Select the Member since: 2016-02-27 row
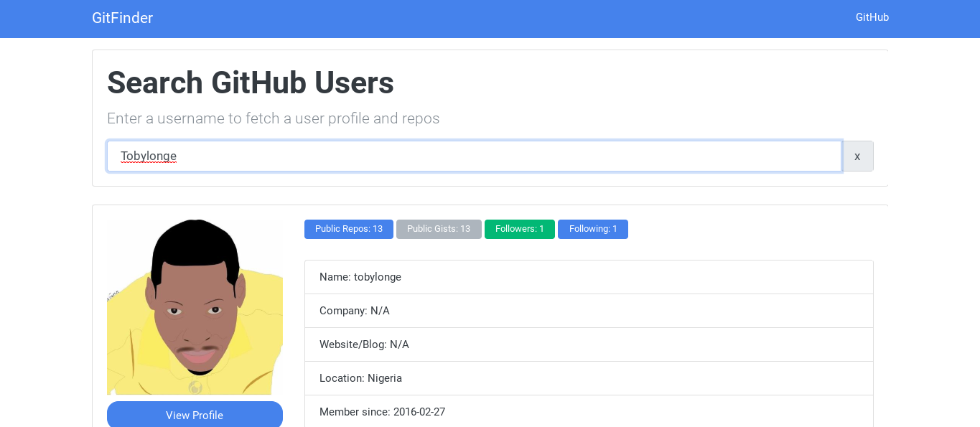 (589, 411)
